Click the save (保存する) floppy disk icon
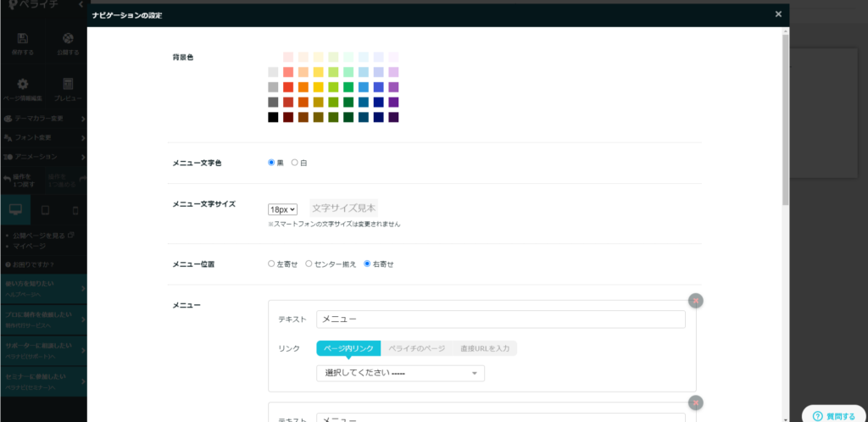Image resolution: width=868 pixels, height=422 pixels. [22, 39]
